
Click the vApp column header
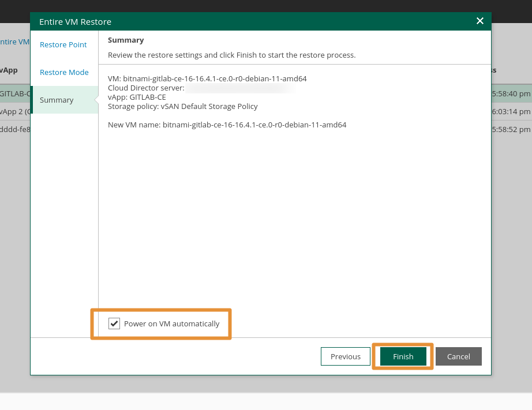8,70
